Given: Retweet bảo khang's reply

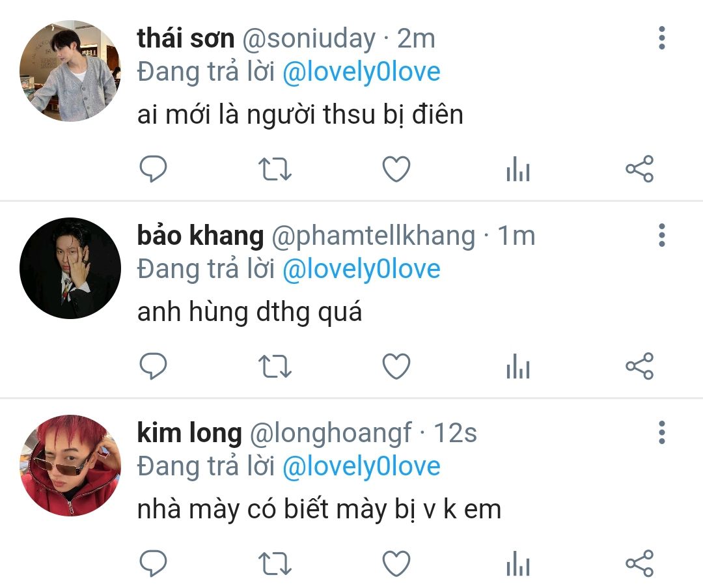Looking at the screenshot, I should [275, 367].
